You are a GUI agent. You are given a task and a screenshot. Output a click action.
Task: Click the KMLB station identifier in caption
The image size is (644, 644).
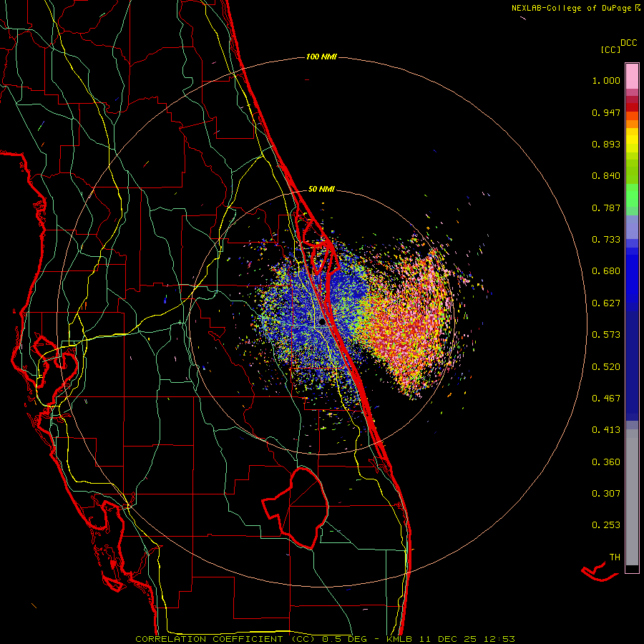point(399,639)
